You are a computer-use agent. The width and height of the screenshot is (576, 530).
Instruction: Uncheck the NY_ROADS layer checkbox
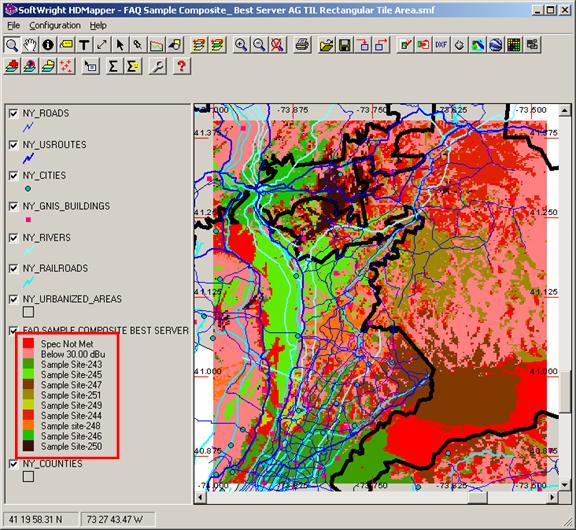point(13,113)
